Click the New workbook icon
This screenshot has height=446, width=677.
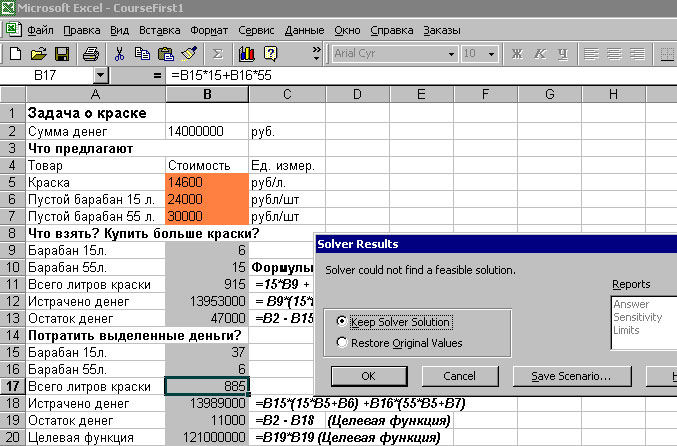pyautogui.click(x=15, y=53)
